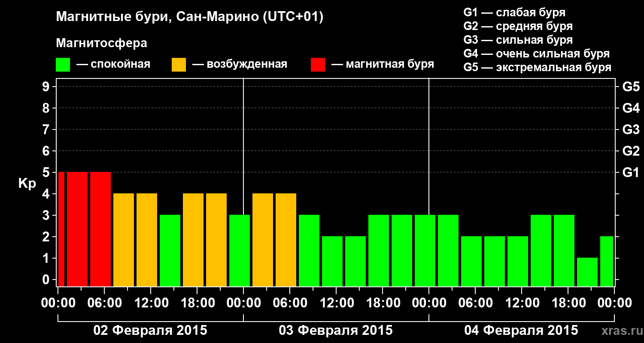The width and height of the screenshot is (644, 343).
Task: Select the 'Магнитосфера' heading text
Action: click(101, 43)
